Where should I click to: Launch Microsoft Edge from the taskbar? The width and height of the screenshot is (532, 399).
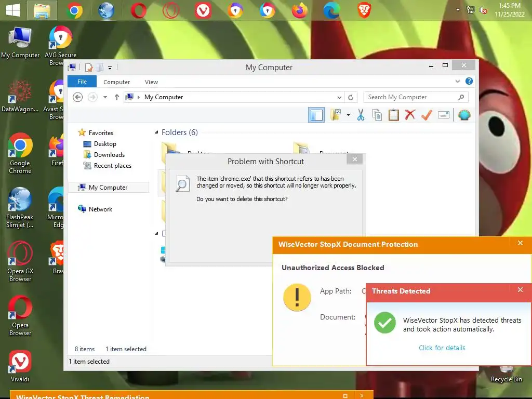(x=332, y=10)
